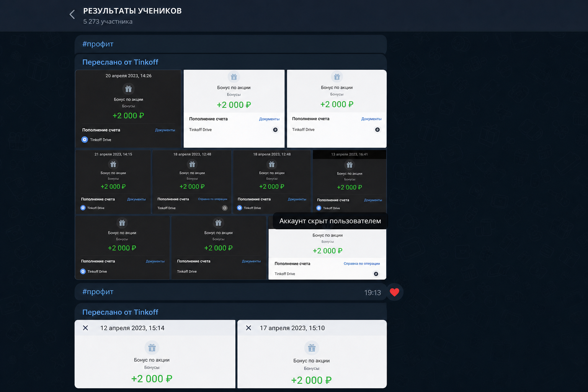588x392 pixels.
Task: Open Документы link in an 18 апреля 12:48 card
Action: click(297, 199)
